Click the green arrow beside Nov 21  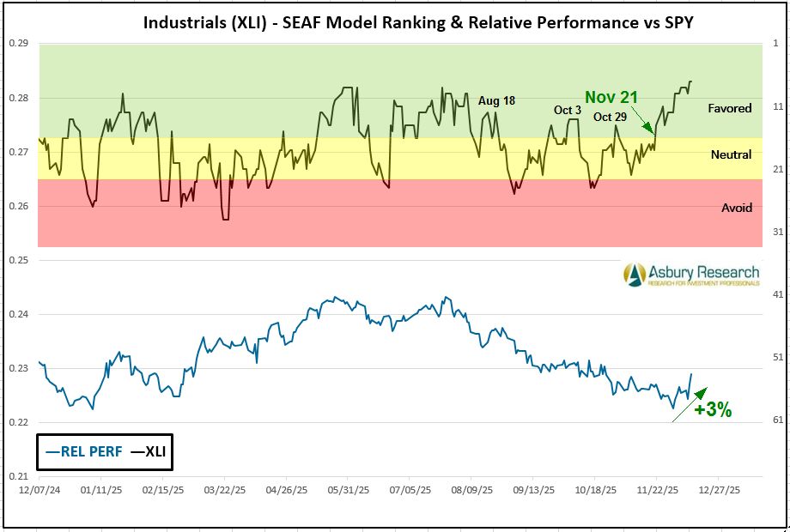coord(643,119)
